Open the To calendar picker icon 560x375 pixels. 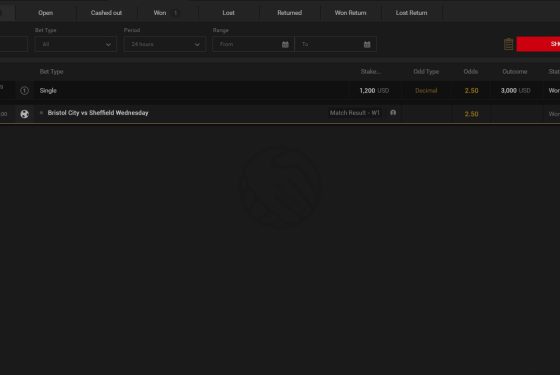coord(367,45)
